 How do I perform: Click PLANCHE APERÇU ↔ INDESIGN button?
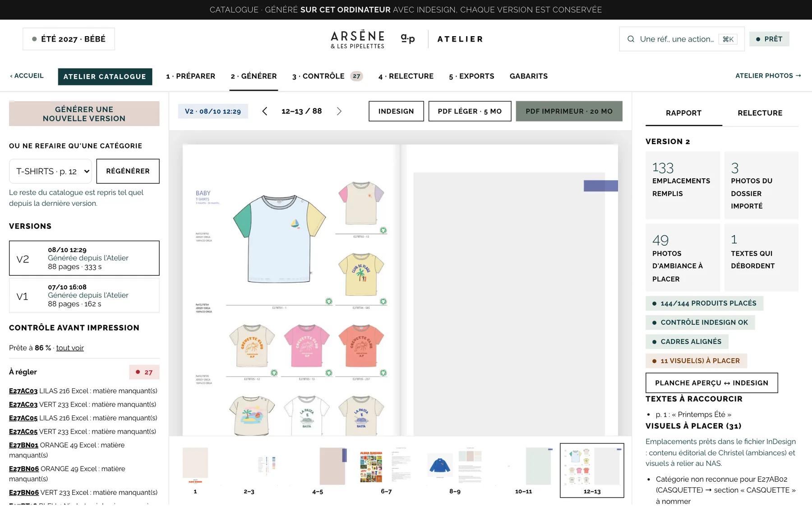click(x=711, y=383)
